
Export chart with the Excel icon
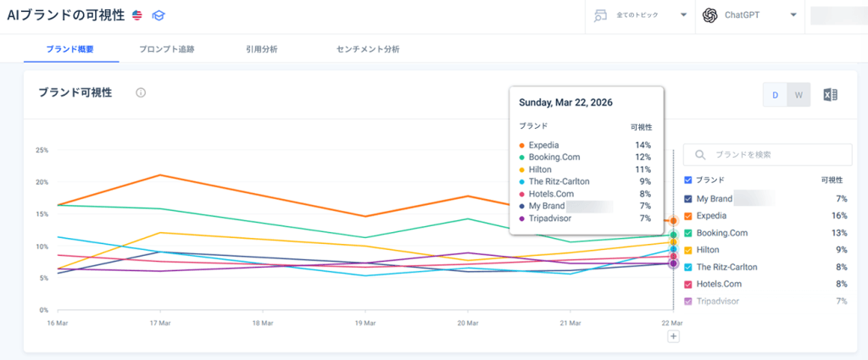(831, 95)
